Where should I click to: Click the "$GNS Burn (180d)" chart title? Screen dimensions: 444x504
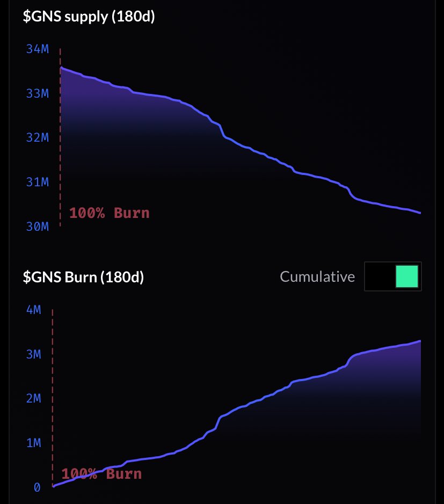pos(83,277)
